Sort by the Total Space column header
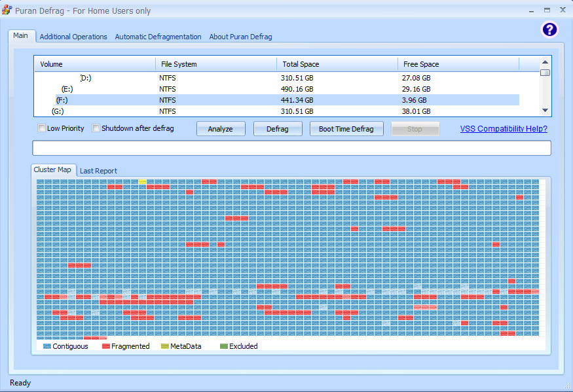573x392 pixels. 337,64
